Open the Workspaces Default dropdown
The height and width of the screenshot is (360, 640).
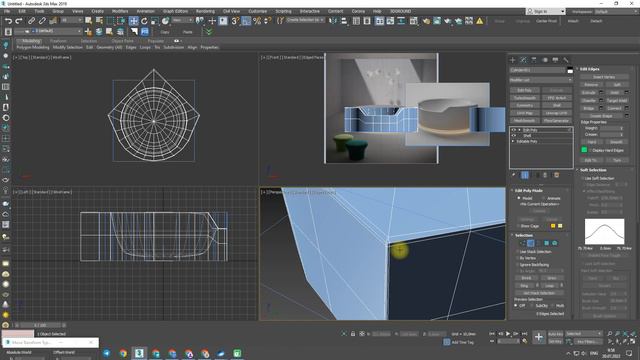615,11
